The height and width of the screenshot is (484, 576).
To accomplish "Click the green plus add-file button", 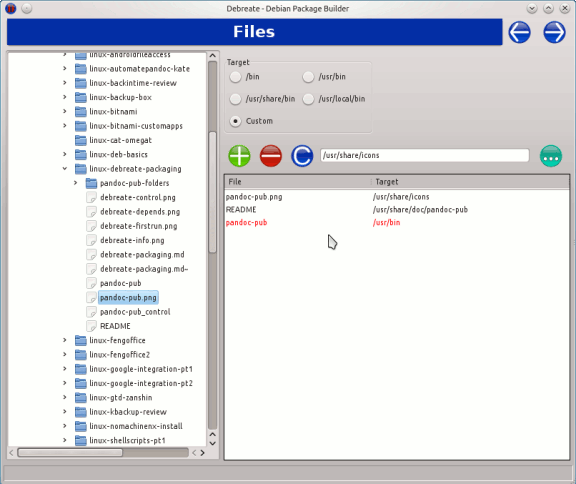I will pyautogui.click(x=239, y=156).
